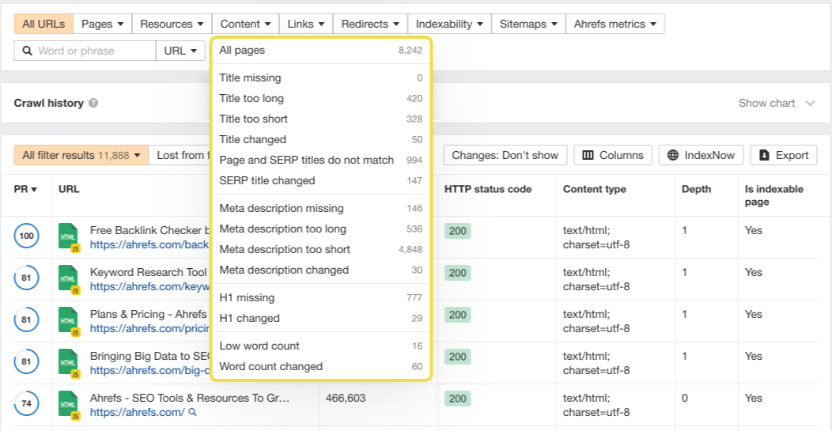The image size is (832, 431).
Task: Click the PR 74 score circle
Action: [26, 404]
